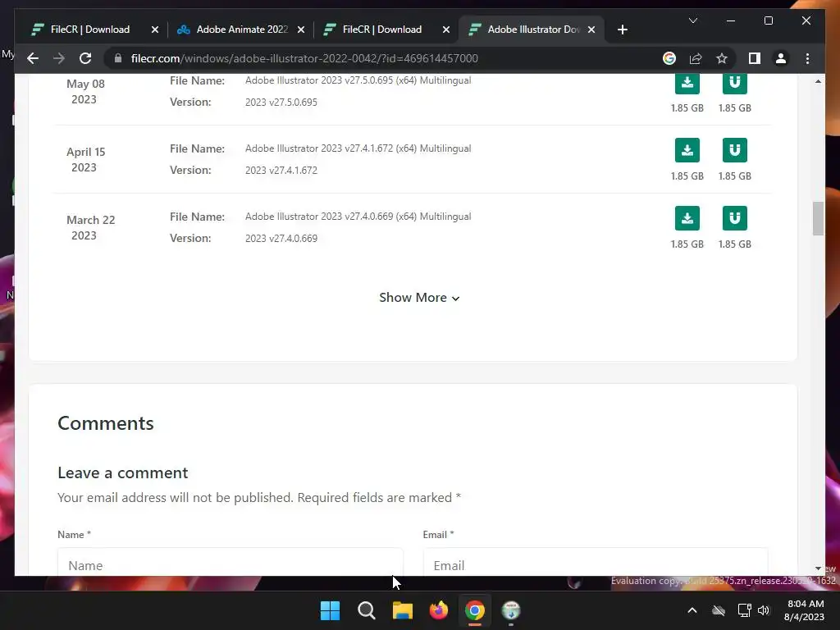Share this page icon
The image size is (840, 630).
click(696, 58)
